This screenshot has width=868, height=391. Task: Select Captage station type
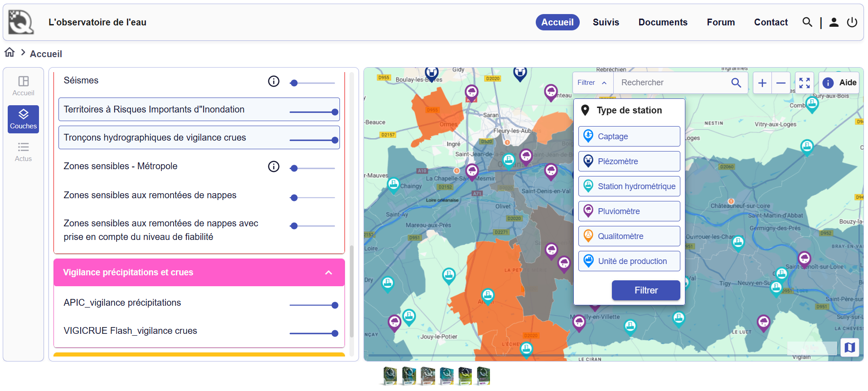pos(629,137)
